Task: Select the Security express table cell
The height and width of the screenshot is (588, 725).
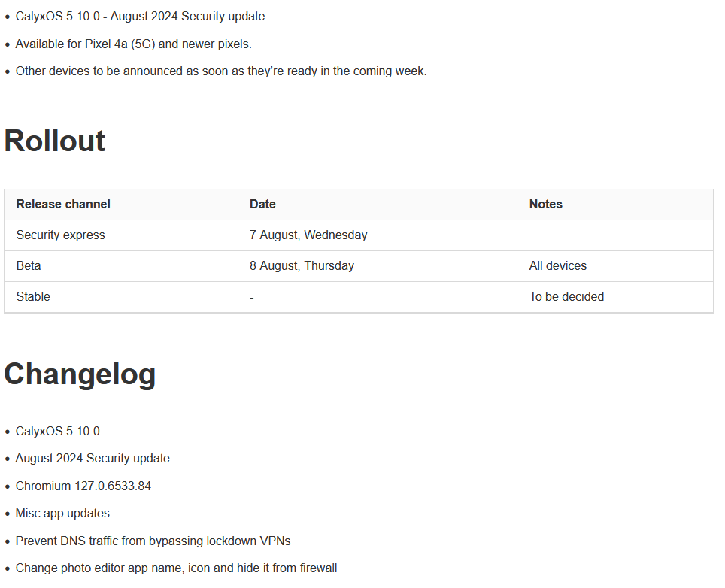Action: [61, 235]
